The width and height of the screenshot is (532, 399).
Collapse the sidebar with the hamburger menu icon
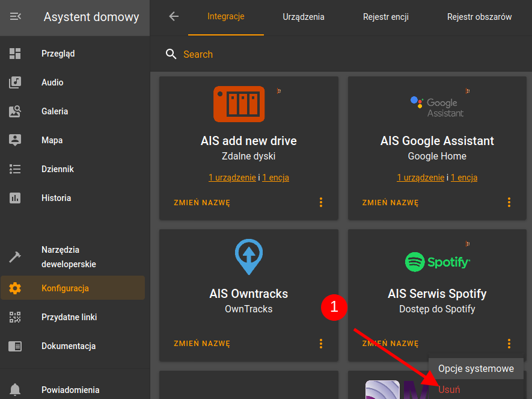(15, 16)
